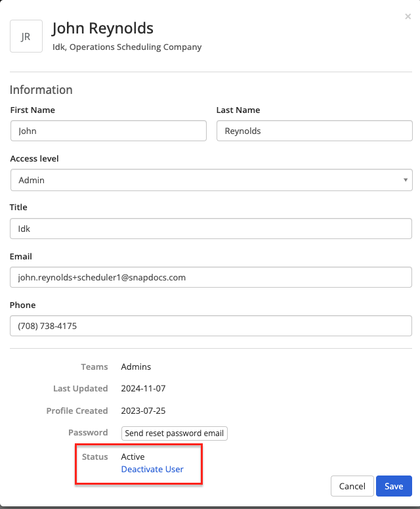Click the Information section heading
Screen dimensions: 420x509
tap(41, 90)
